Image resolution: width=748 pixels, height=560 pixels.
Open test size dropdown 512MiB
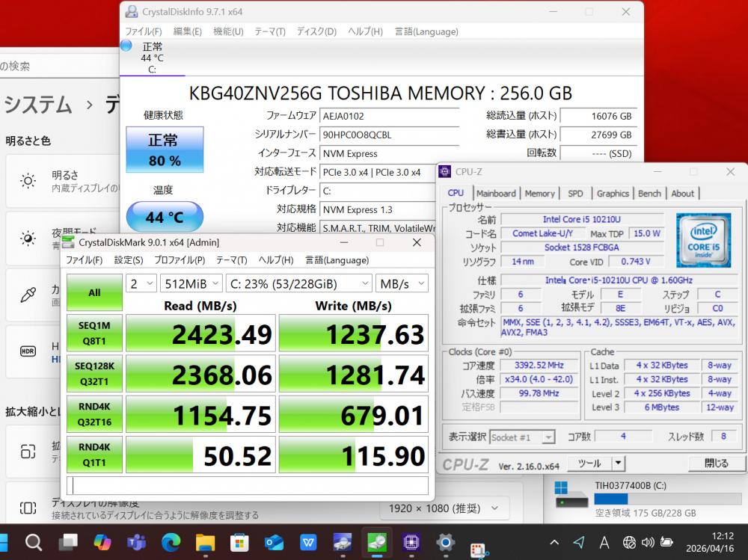(191, 284)
